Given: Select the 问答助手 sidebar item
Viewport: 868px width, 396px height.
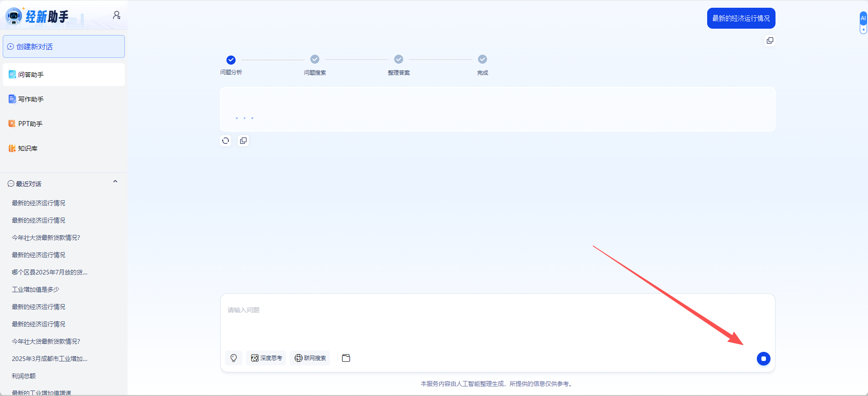Looking at the screenshot, I should (31, 75).
